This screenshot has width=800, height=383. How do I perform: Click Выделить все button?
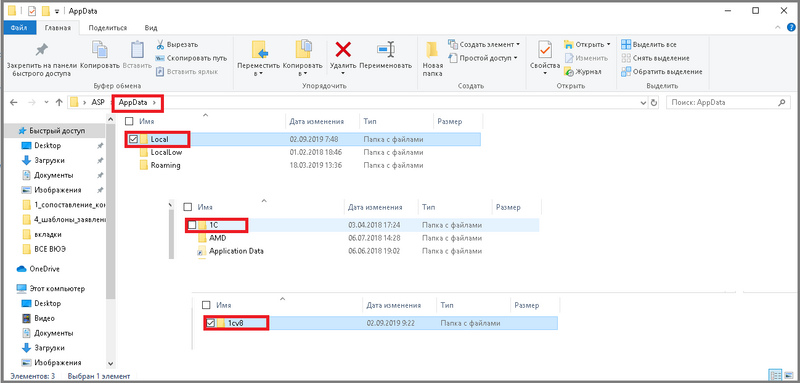coord(649,44)
